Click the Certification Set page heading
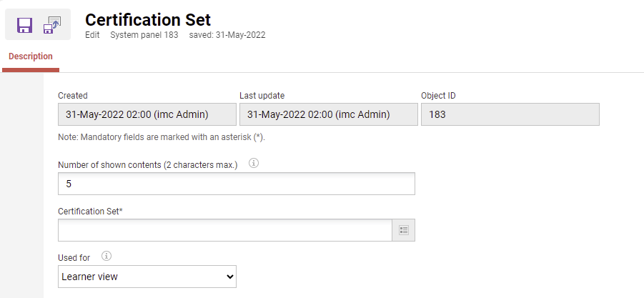644x298 pixels. click(148, 19)
